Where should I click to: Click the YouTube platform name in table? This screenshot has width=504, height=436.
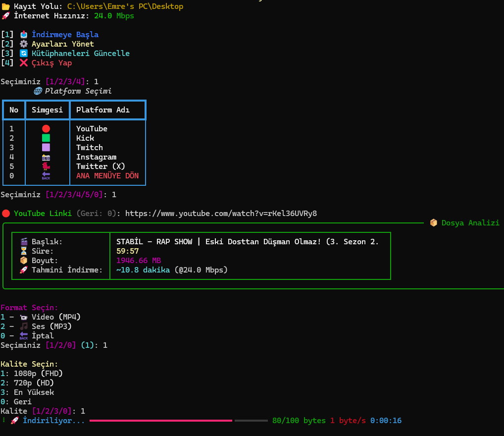coord(92,129)
